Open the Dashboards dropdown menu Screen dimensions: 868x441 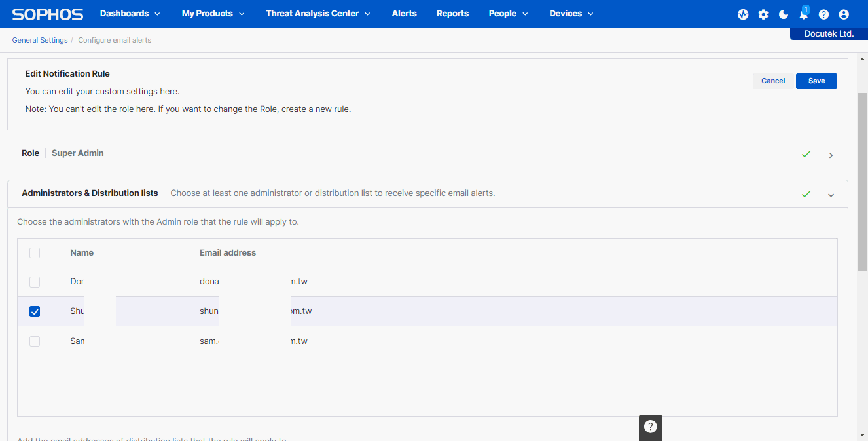(x=130, y=14)
